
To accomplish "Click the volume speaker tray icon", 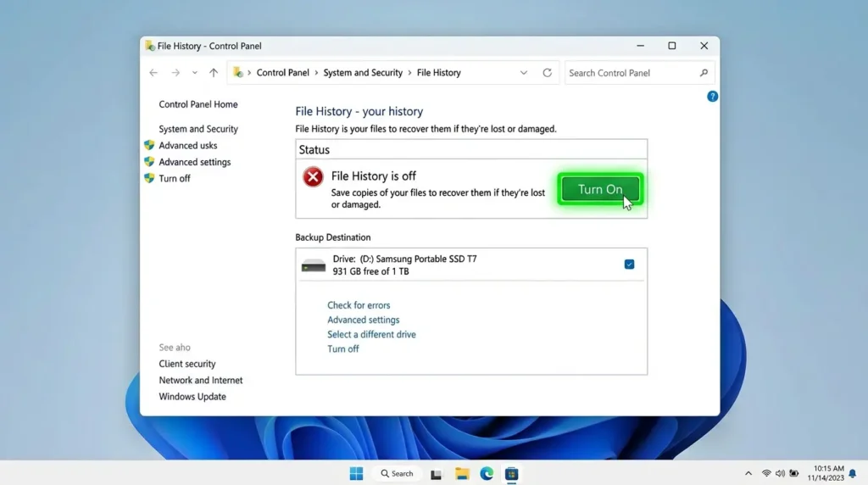I will 780,474.
